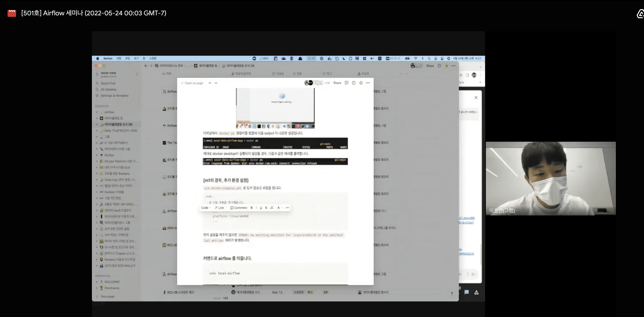Expand the Kanban sidebar page toggle
The width and height of the screenshot is (644, 317).
point(97,192)
